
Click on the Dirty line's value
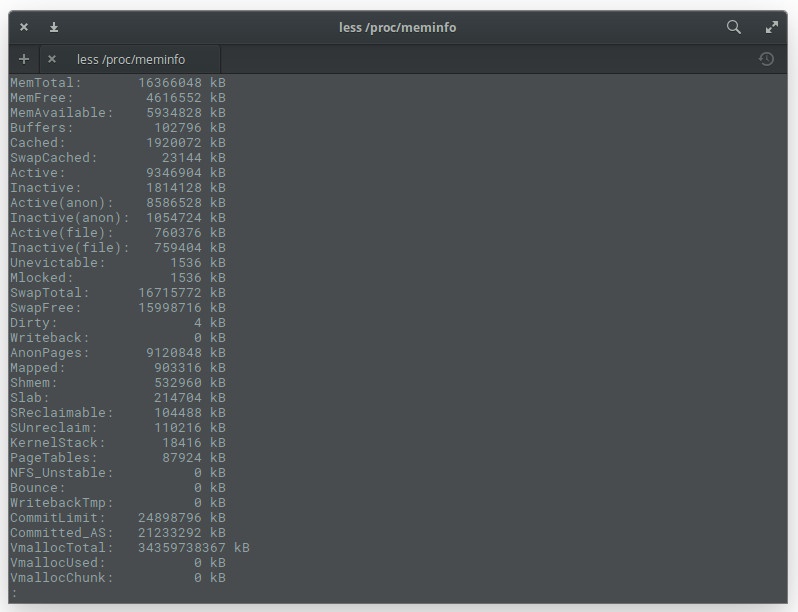[x=198, y=323]
